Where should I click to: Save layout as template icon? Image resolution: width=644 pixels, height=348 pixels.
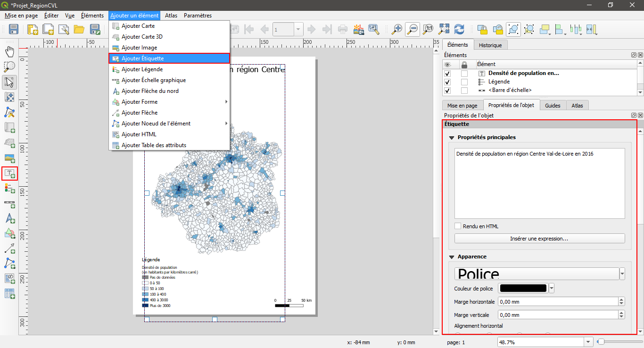tap(95, 29)
